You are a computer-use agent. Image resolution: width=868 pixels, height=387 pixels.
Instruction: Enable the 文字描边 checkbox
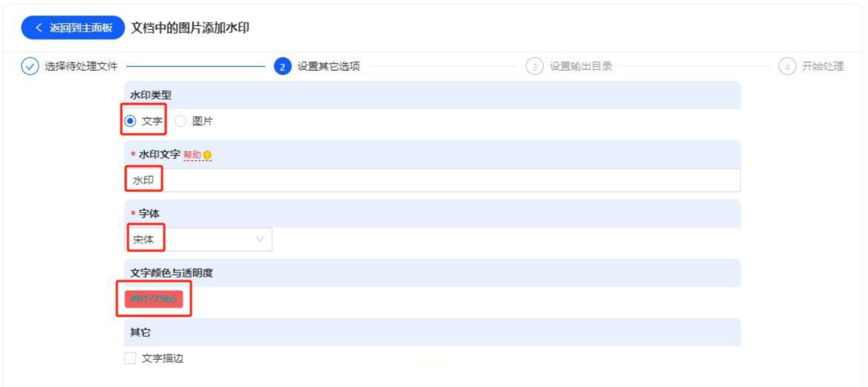(130, 358)
